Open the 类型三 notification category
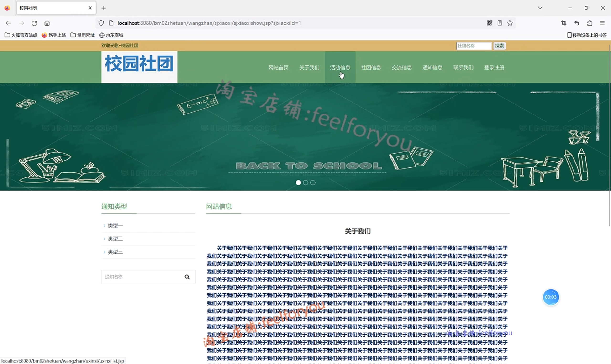Image resolution: width=611 pixels, height=364 pixels. pyautogui.click(x=115, y=252)
